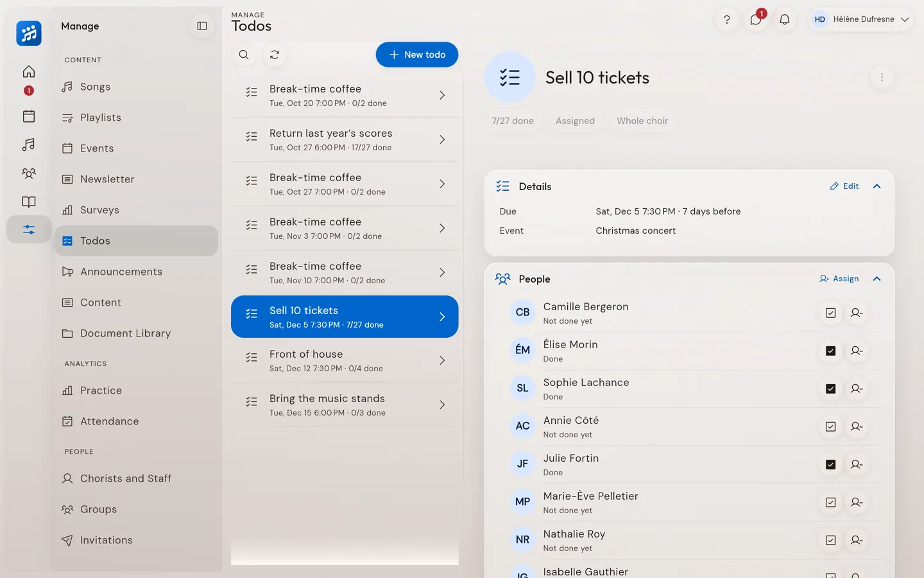
Task: Open the open-book icon in the left rail
Action: click(x=29, y=202)
